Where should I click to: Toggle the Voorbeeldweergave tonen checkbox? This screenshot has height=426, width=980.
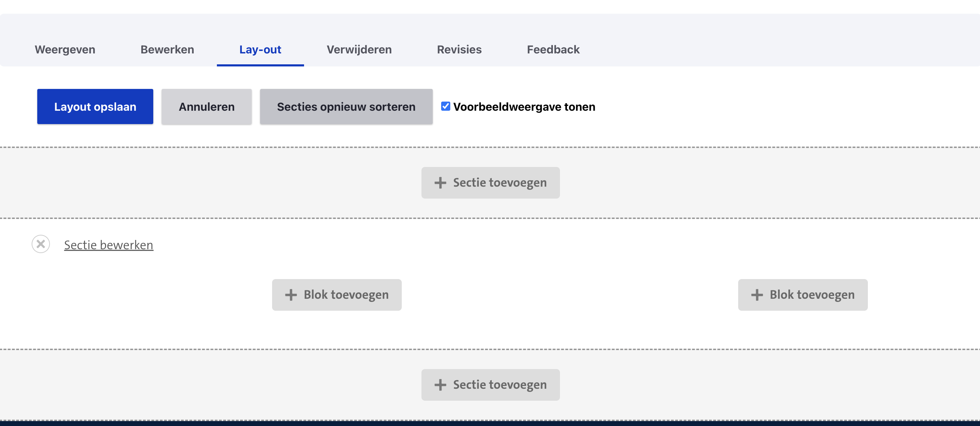pyautogui.click(x=445, y=106)
